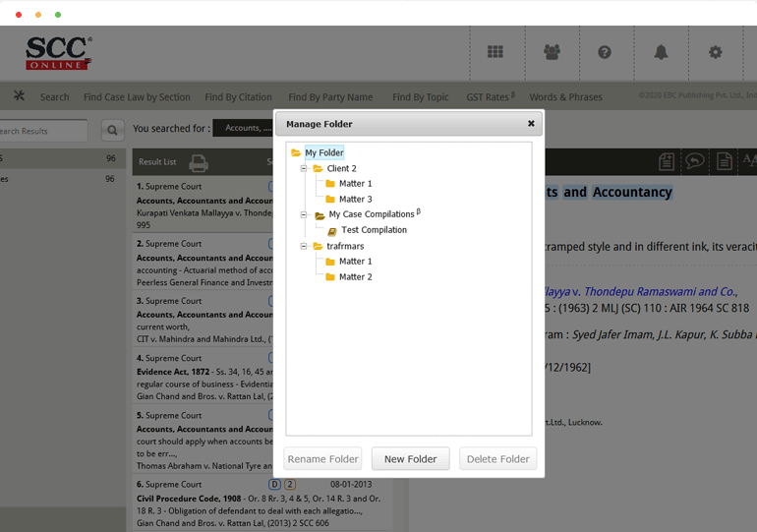The image size is (757, 532).
Task: Click the SCC Online logo
Action: coord(57,53)
